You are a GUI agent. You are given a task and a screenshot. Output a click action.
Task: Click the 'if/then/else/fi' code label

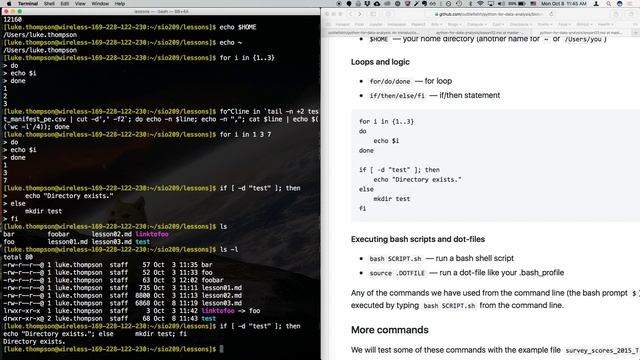point(397,96)
